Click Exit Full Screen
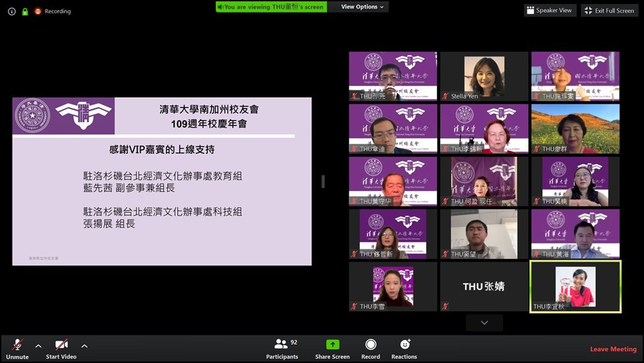This screenshot has width=644, height=363. pos(608,11)
